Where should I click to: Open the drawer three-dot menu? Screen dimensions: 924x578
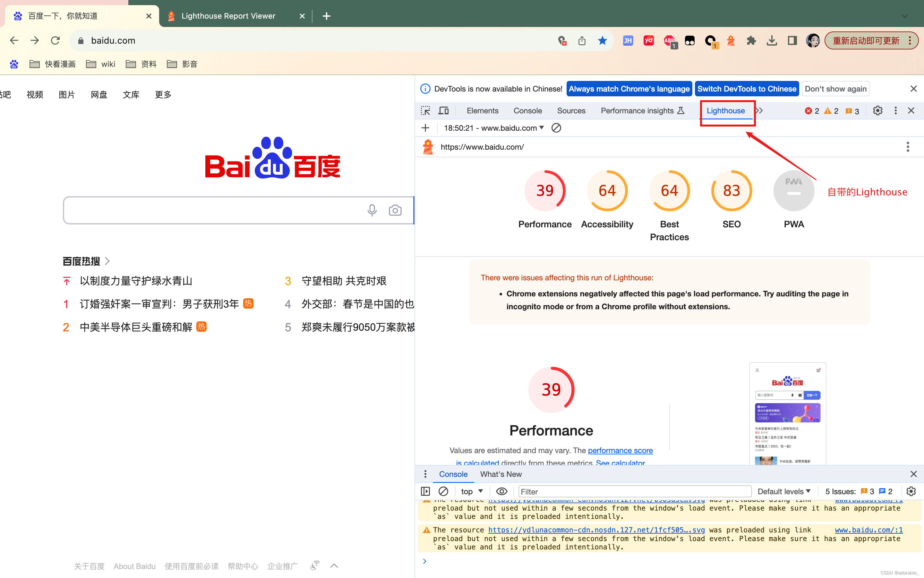point(425,474)
